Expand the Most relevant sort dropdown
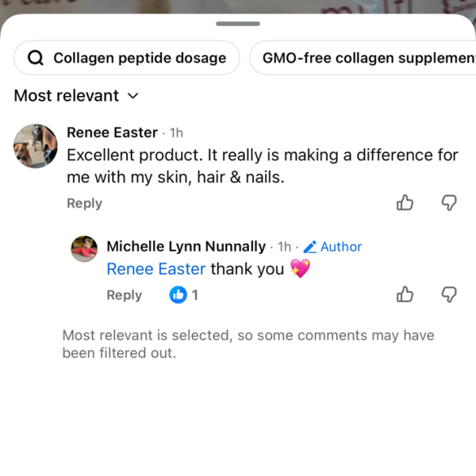Image resolution: width=476 pixels, height=476 pixels. pos(76,96)
